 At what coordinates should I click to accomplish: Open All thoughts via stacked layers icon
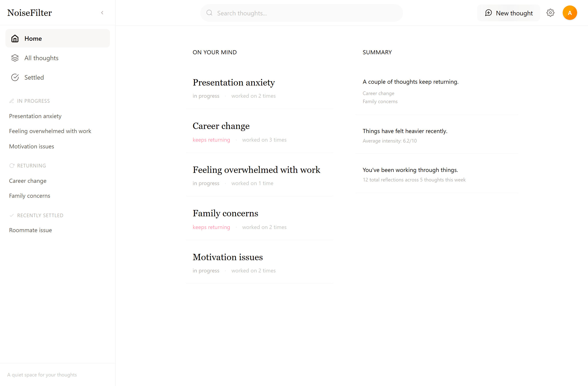[x=15, y=58]
